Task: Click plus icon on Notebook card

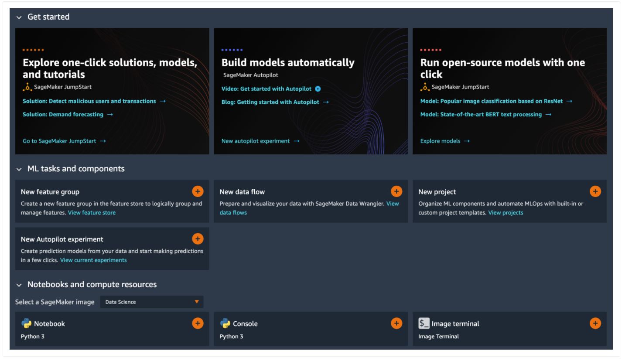Action: coord(198,323)
